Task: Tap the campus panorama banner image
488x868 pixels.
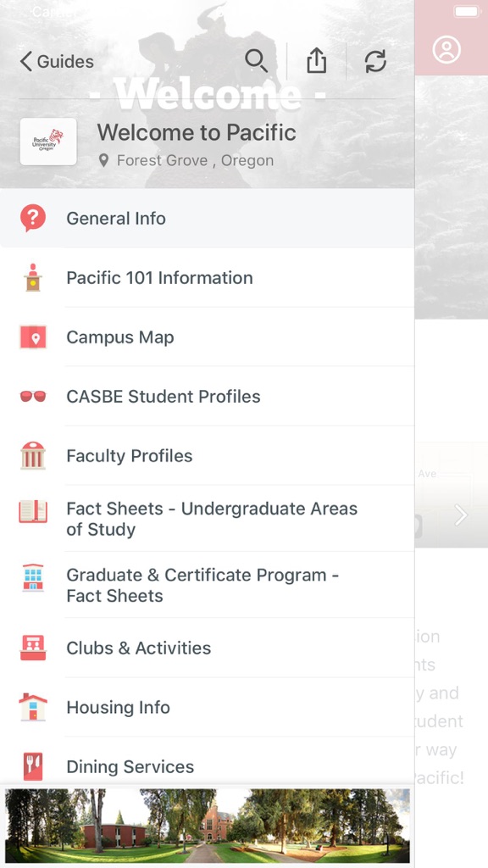Action: [x=208, y=826]
